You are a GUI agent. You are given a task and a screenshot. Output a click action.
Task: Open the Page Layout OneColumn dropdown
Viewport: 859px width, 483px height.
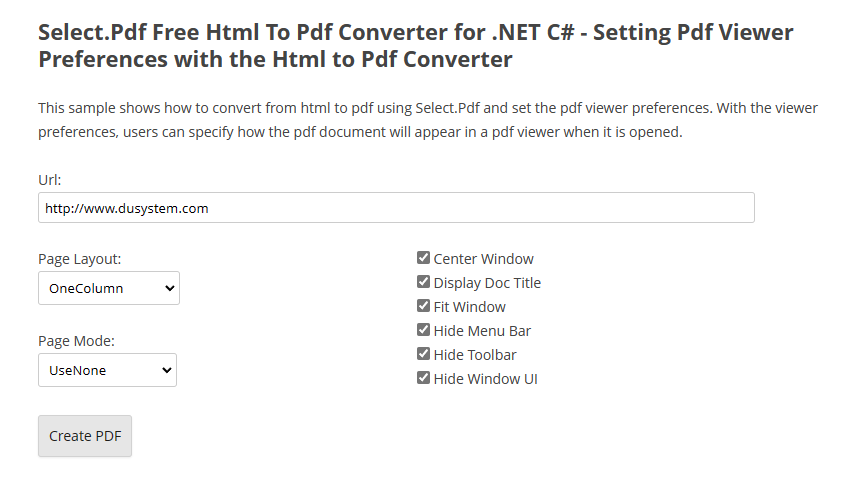109,288
